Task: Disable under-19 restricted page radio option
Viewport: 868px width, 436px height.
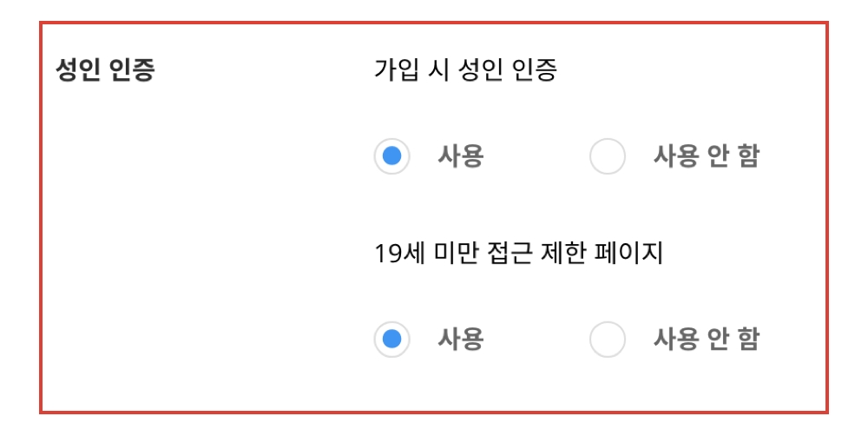Action: click(x=607, y=339)
